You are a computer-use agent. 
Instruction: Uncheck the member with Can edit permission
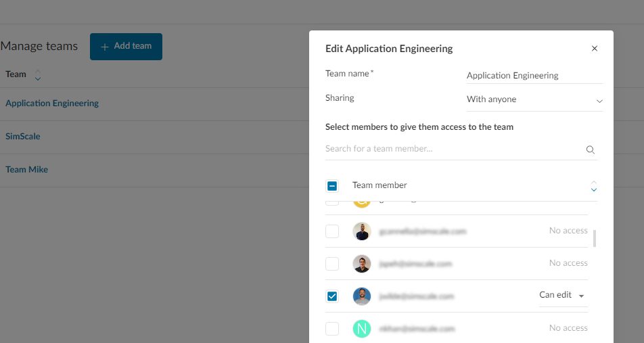332,296
